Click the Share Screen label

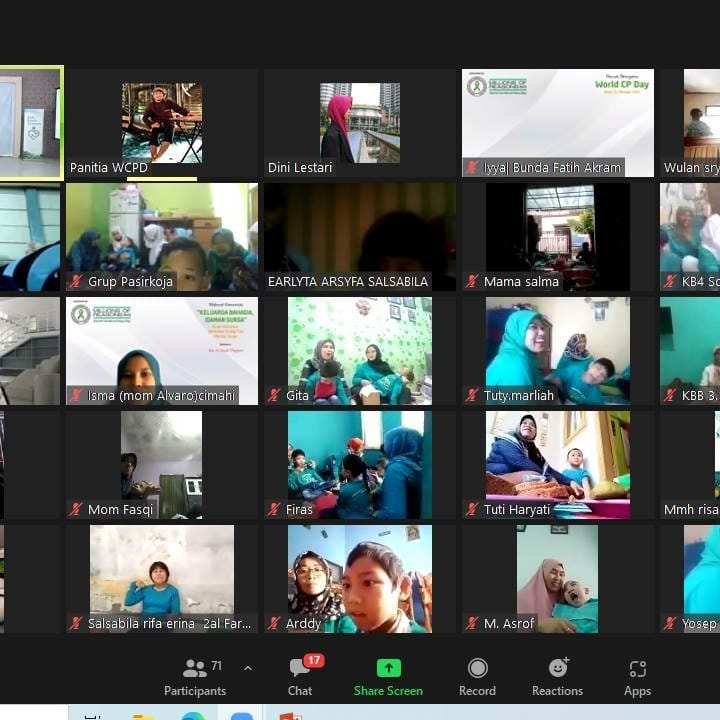click(x=388, y=691)
